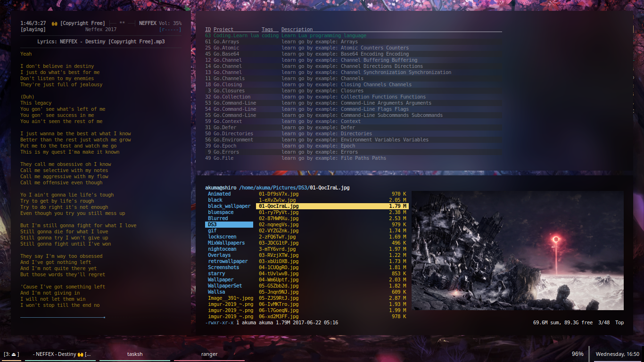Select Command-Line Flags task row
This screenshot has height=362, width=644.
click(353, 109)
